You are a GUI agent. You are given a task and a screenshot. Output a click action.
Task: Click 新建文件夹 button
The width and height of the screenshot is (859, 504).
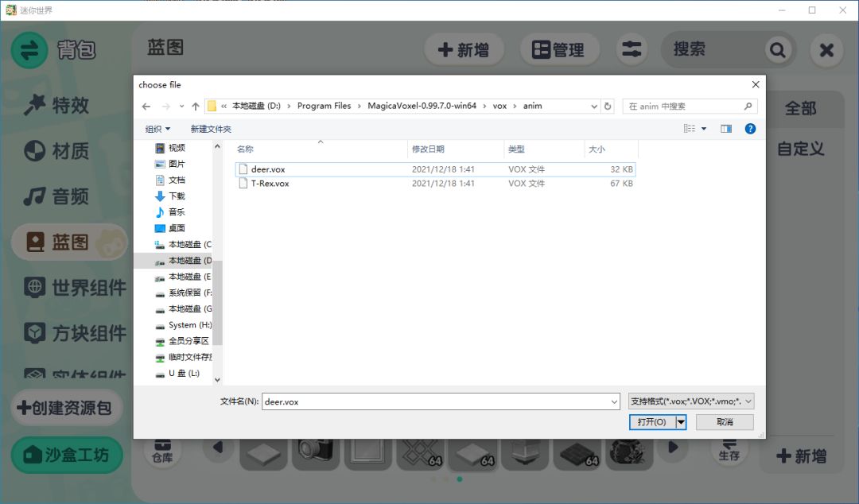coord(211,129)
